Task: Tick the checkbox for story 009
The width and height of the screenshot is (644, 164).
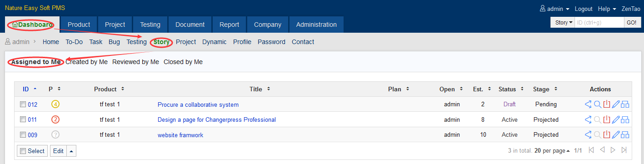Action: point(23,135)
